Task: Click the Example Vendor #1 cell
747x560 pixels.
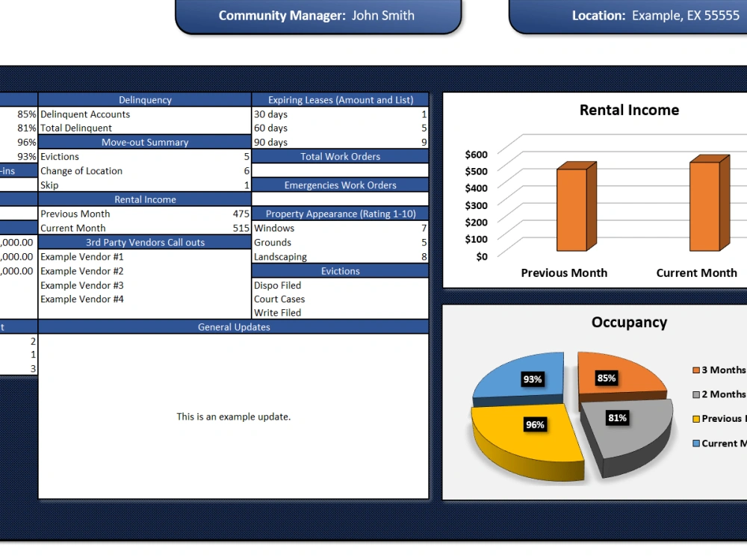Action: pos(82,257)
